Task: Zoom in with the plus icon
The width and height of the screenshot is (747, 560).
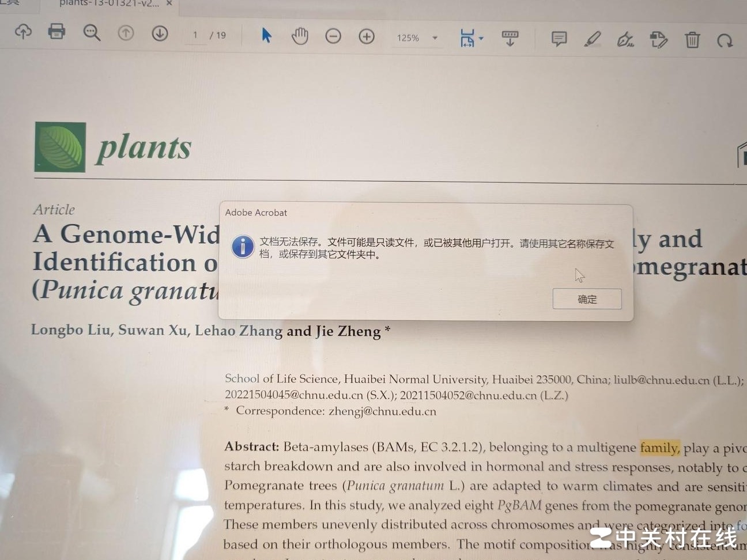Action: coord(367,37)
